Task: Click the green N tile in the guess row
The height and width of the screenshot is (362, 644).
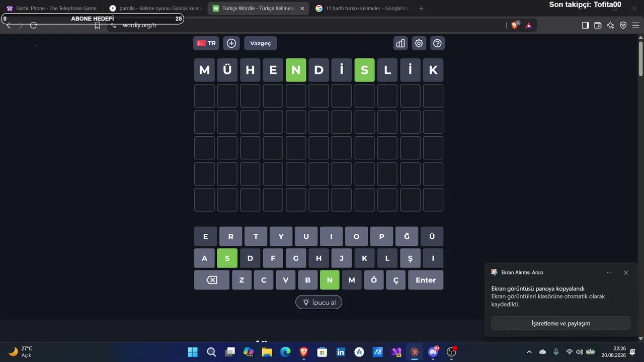Action: [296, 70]
